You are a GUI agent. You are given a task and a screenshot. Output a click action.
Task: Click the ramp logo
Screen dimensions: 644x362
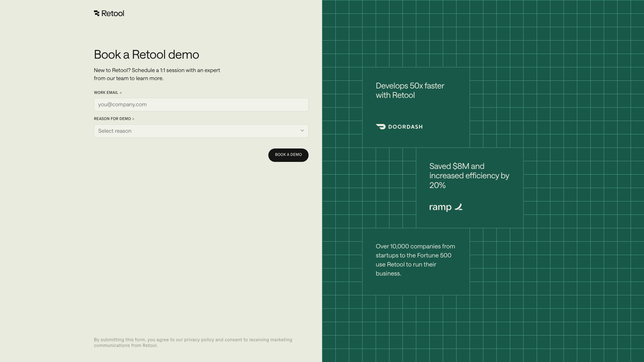[x=446, y=207]
